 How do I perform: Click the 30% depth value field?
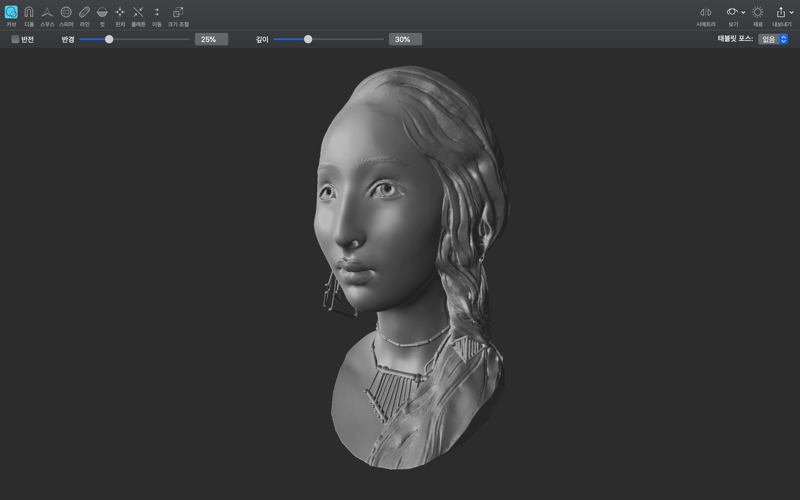(x=405, y=39)
